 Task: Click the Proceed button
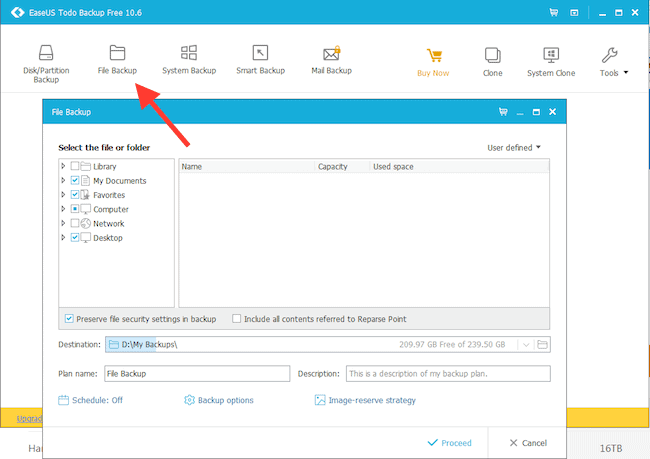pyautogui.click(x=449, y=443)
